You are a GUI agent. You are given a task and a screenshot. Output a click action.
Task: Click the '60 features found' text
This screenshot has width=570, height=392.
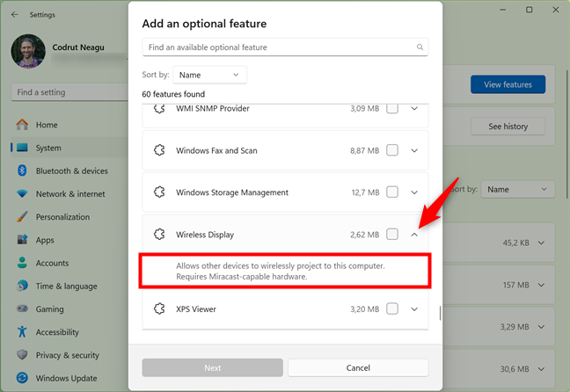pyautogui.click(x=173, y=94)
